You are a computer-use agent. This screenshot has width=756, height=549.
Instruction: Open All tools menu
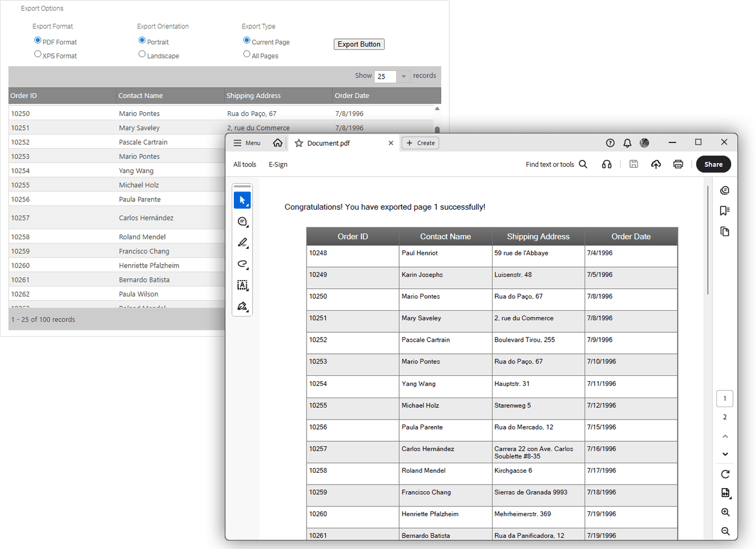pos(245,164)
